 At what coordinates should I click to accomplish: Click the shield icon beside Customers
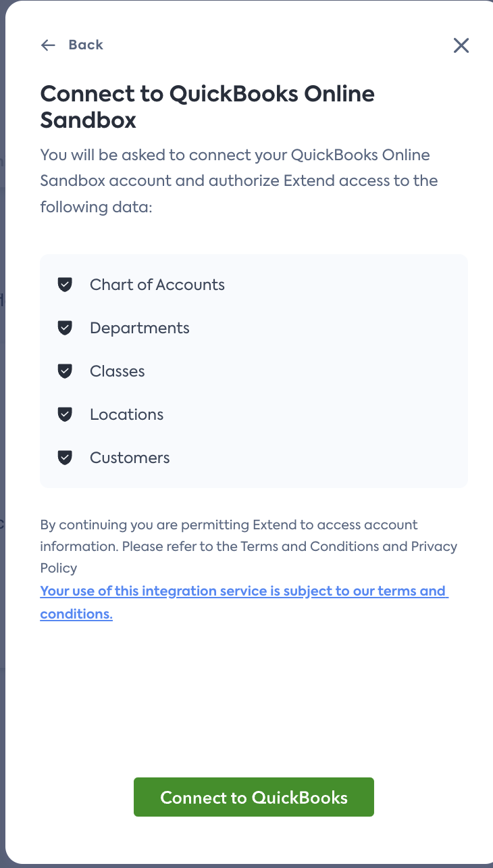[x=65, y=458]
